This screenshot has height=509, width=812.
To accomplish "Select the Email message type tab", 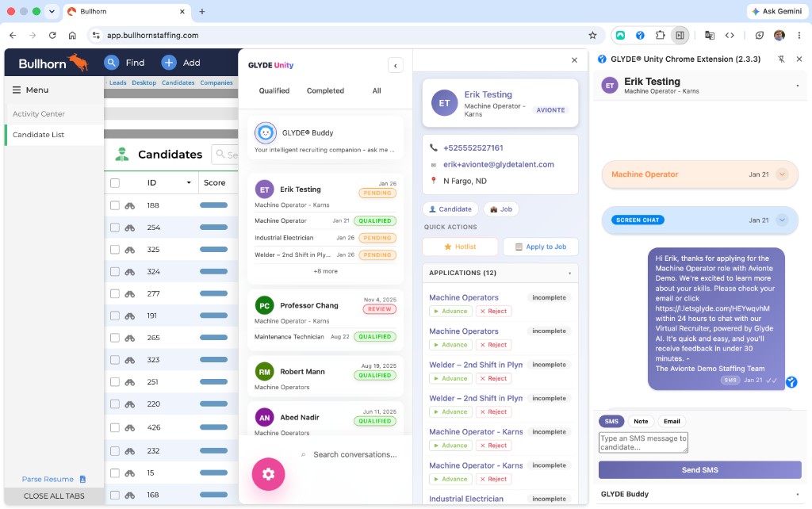I will tap(672, 422).
